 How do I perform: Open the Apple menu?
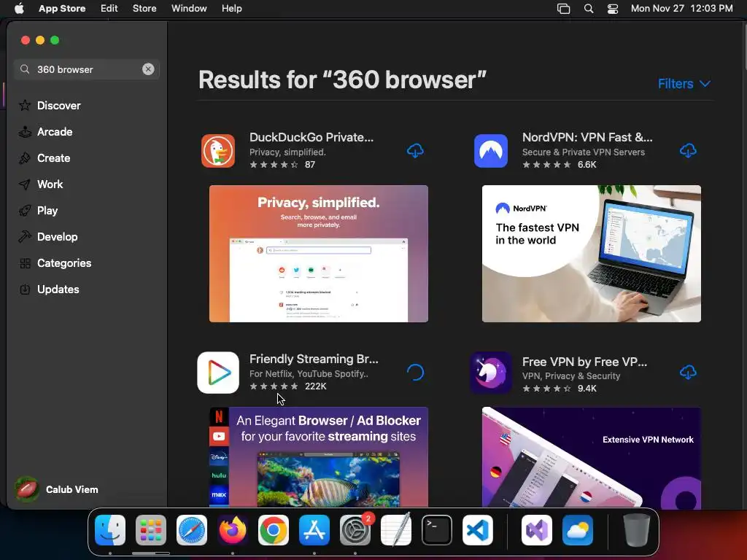[x=19, y=8]
